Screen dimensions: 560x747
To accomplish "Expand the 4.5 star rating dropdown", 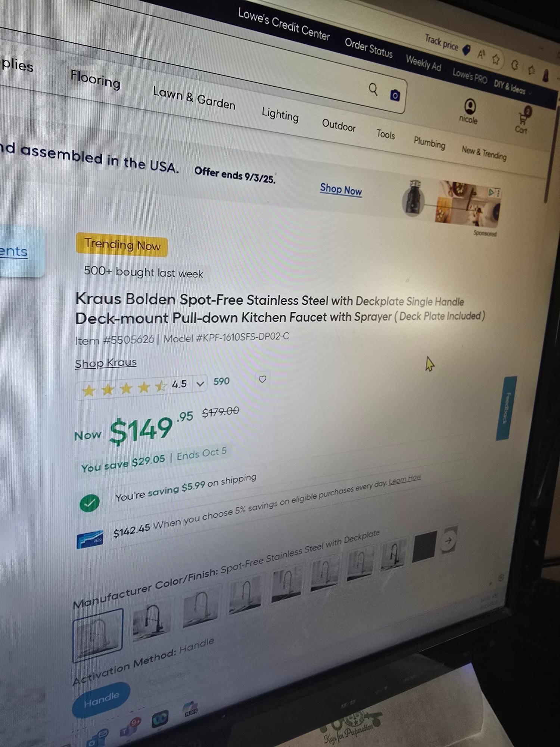I will pyautogui.click(x=200, y=384).
